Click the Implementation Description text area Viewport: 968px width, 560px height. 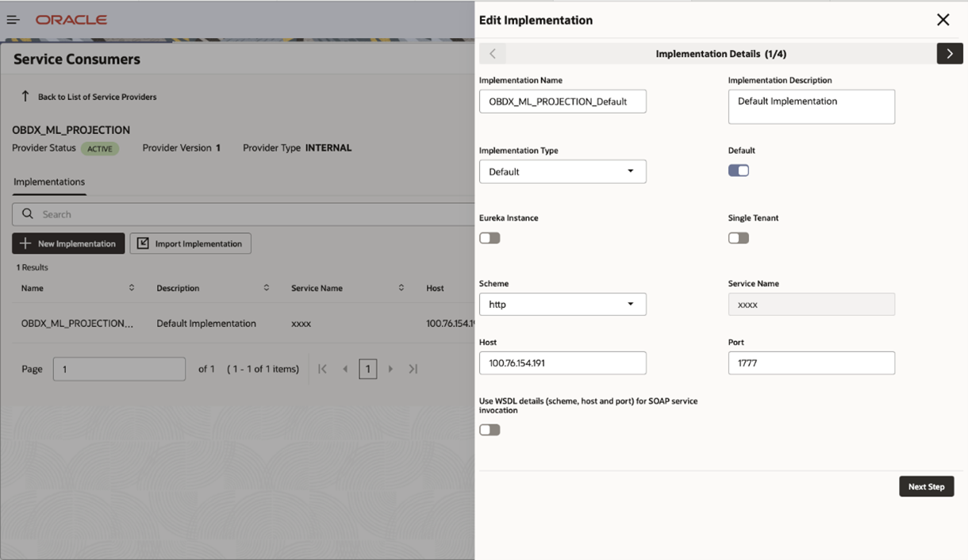click(x=812, y=106)
